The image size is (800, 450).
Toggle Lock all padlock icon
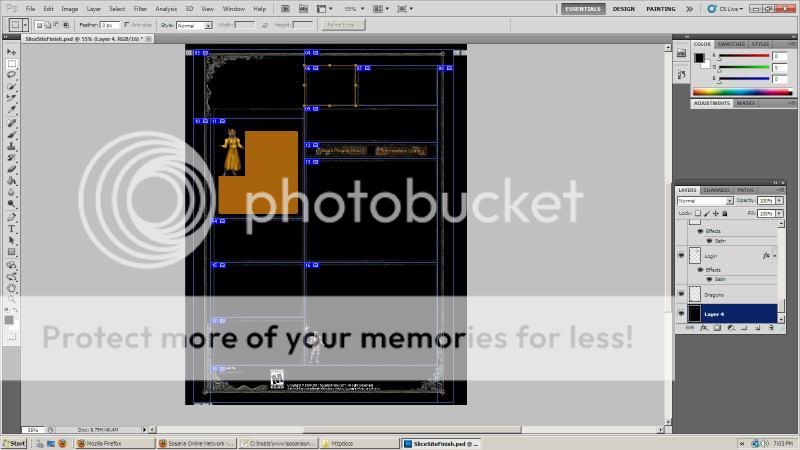click(724, 213)
